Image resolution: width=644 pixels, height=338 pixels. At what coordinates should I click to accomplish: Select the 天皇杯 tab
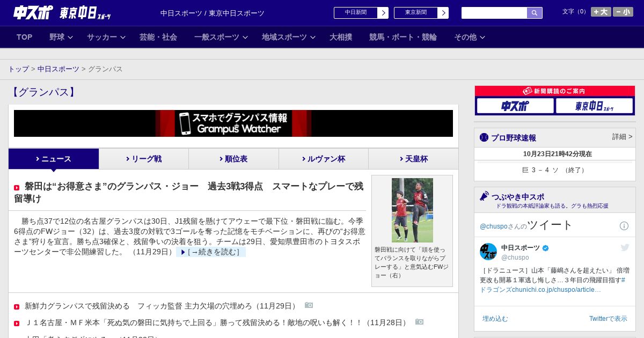413,159
